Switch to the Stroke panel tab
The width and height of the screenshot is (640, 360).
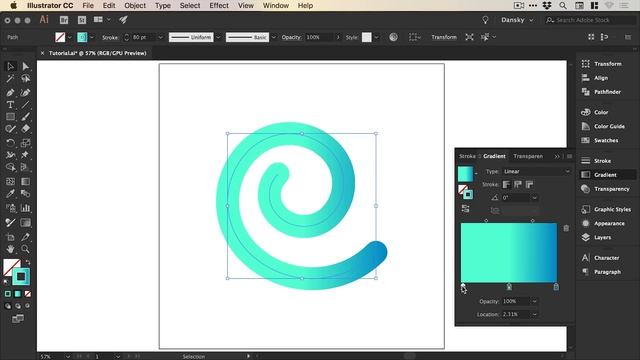pyautogui.click(x=467, y=156)
